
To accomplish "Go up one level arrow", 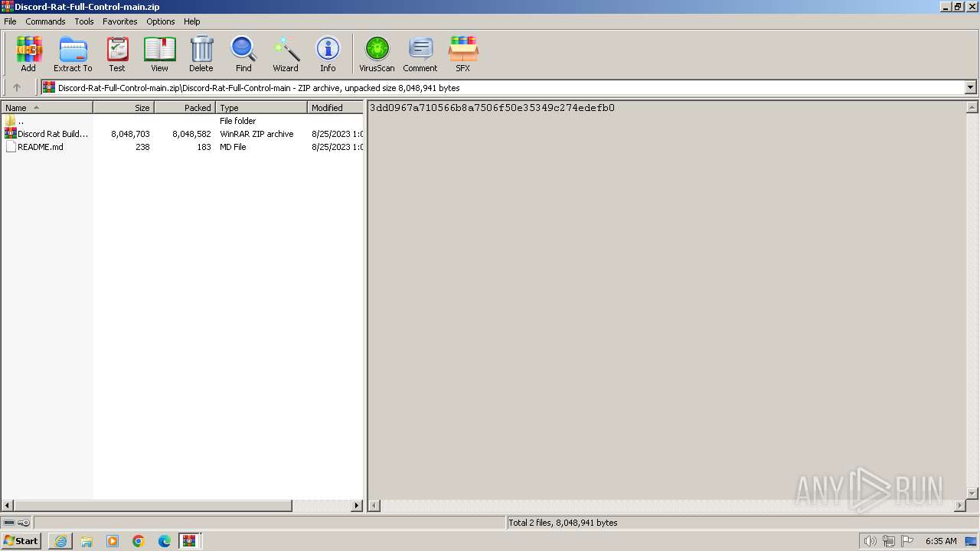I will pos(17,87).
